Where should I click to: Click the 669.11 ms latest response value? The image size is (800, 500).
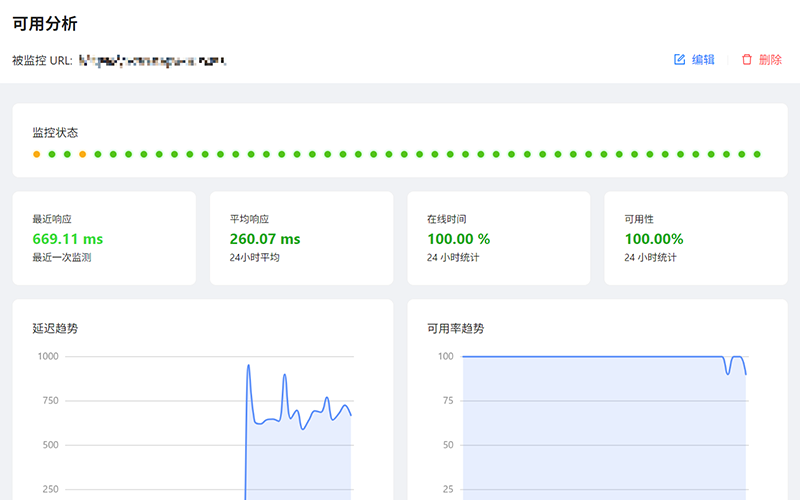(x=68, y=239)
